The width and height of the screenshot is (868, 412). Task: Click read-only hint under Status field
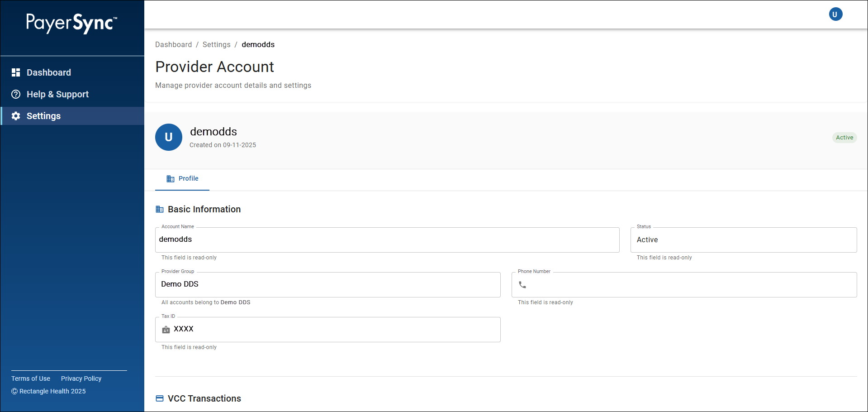point(664,258)
